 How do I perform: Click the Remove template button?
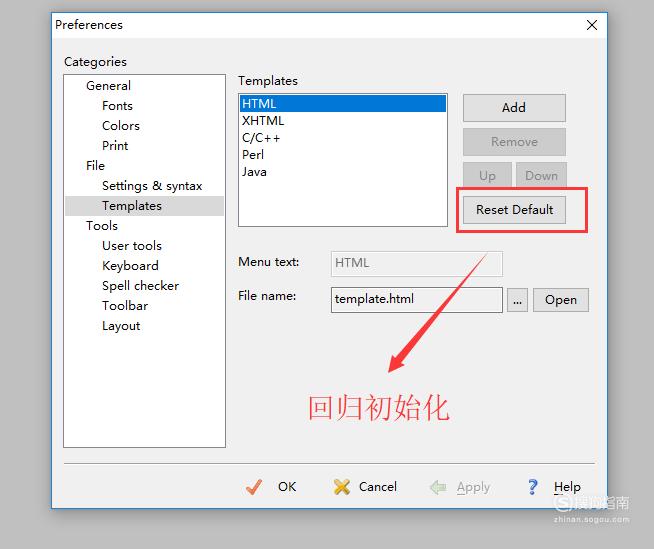click(x=514, y=142)
